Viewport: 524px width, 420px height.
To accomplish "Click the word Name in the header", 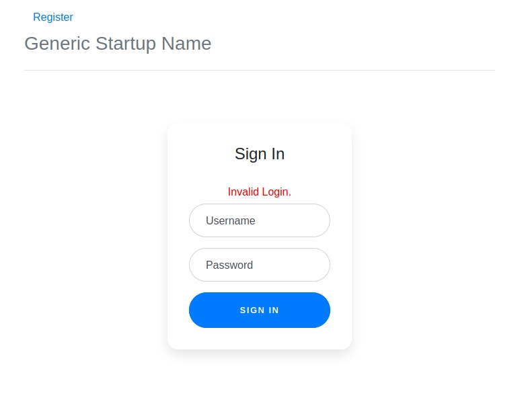I will [186, 44].
